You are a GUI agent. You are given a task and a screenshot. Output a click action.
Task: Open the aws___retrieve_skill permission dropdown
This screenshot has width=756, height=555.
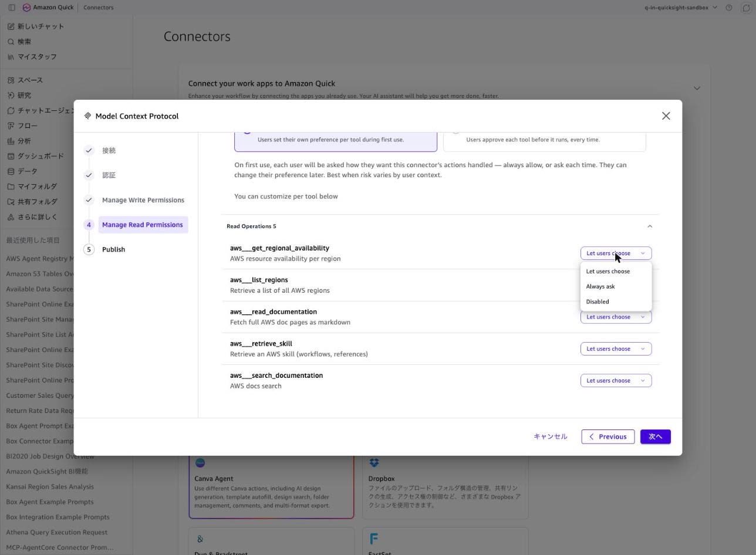pos(616,348)
